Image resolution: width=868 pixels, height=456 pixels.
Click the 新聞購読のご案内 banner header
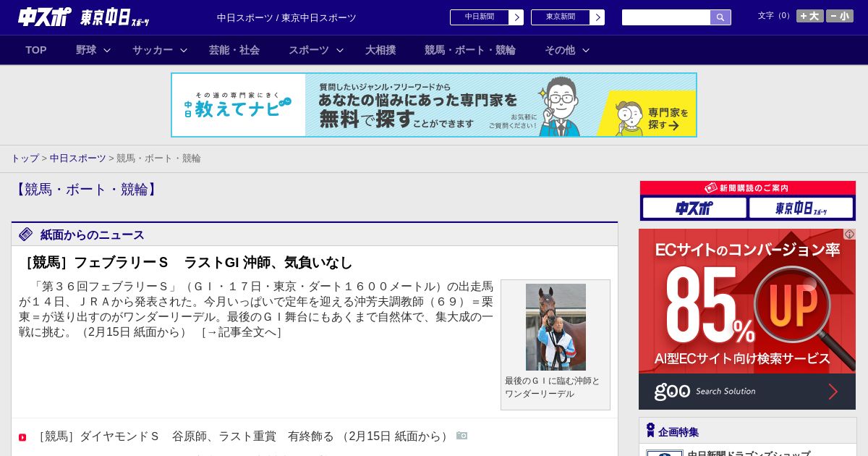pos(748,187)
